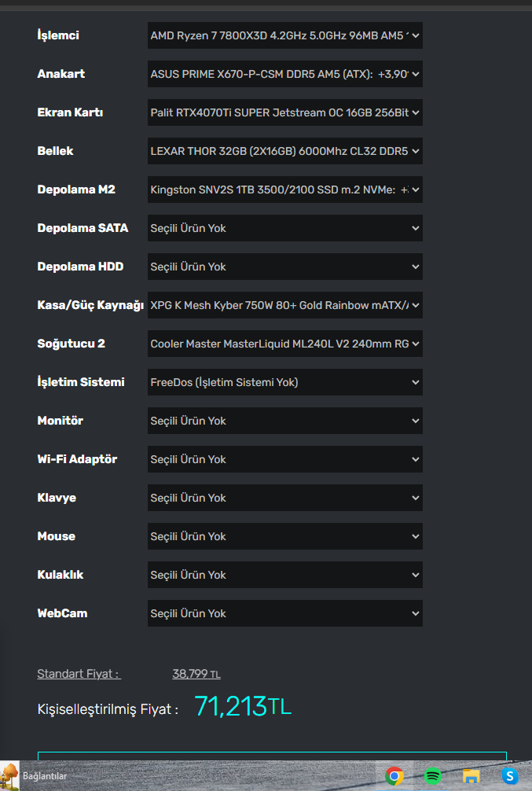Open the Depolama SATA dropdown
Image resolution: width=532 pixels, height=791 pixels.
coord(285,228)
